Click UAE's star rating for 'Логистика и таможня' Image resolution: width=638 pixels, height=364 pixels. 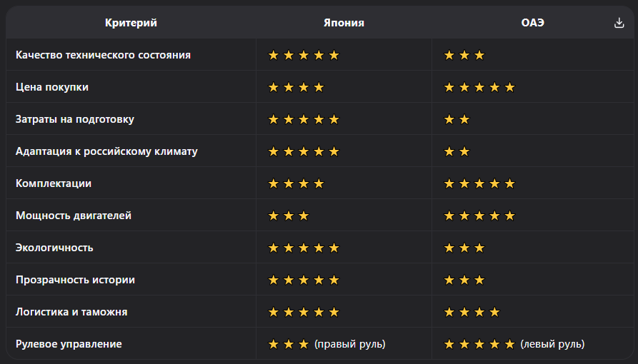pos(472,312)
